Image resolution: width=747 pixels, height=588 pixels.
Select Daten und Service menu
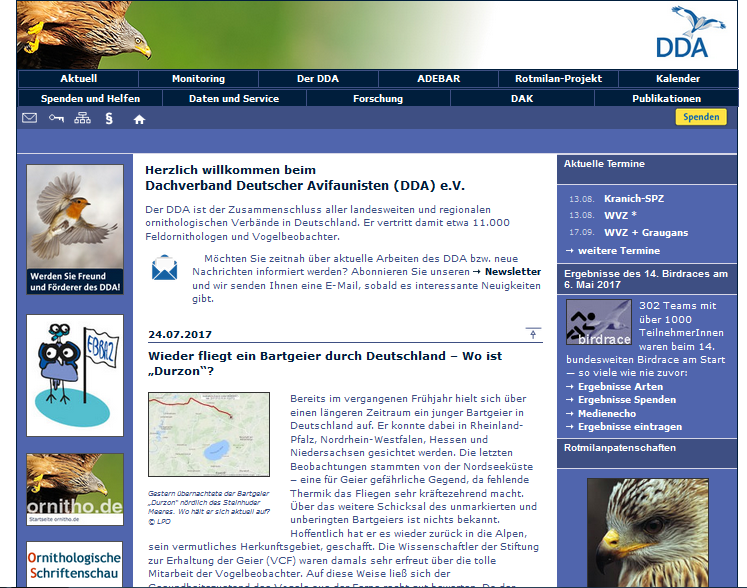pos(234,99)
